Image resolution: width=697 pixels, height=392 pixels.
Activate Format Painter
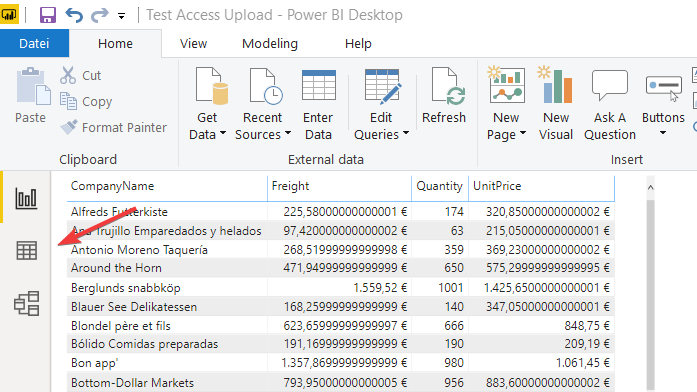click(x=113, y=128)
